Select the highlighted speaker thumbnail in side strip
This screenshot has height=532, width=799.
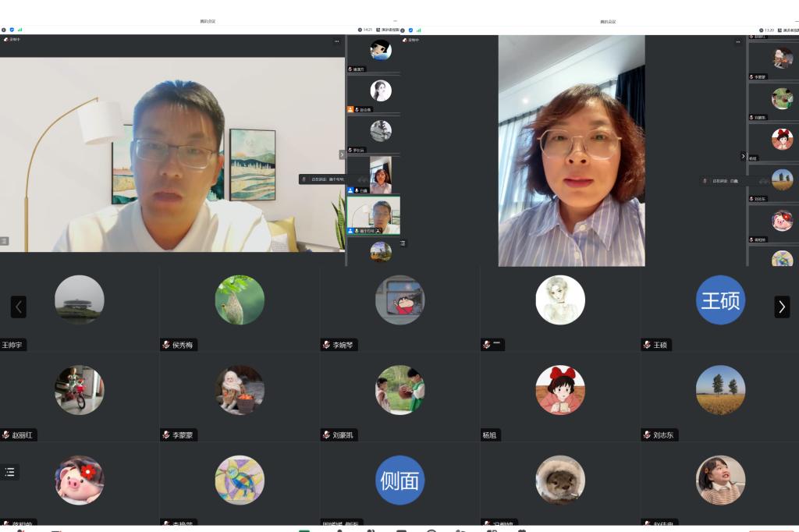374,215
